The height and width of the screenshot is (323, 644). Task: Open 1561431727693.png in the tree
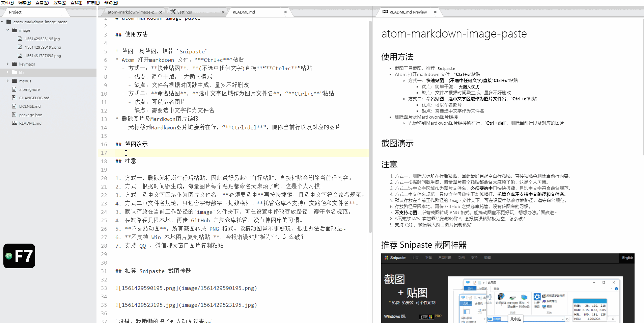tap(43, 56)
